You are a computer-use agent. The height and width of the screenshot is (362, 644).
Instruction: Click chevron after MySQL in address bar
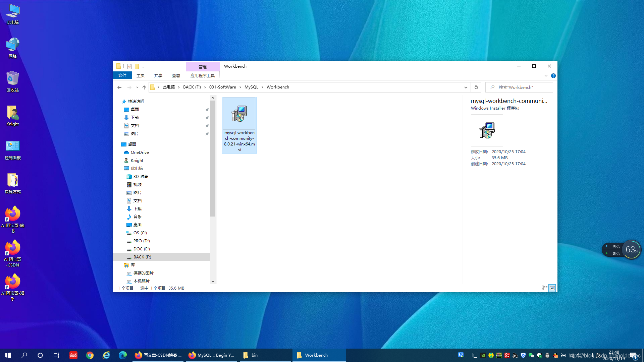(x=263, y=87)
